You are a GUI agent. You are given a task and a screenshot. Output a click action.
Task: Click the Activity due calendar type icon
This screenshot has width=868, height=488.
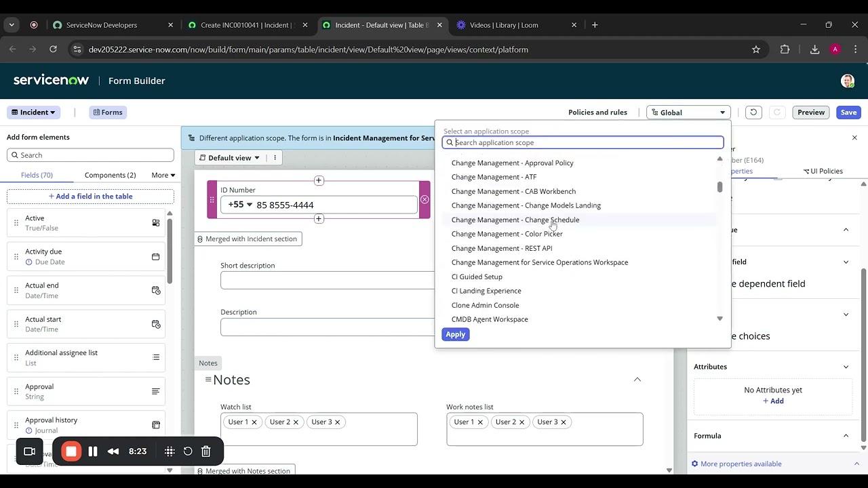[x=156, y=257]
